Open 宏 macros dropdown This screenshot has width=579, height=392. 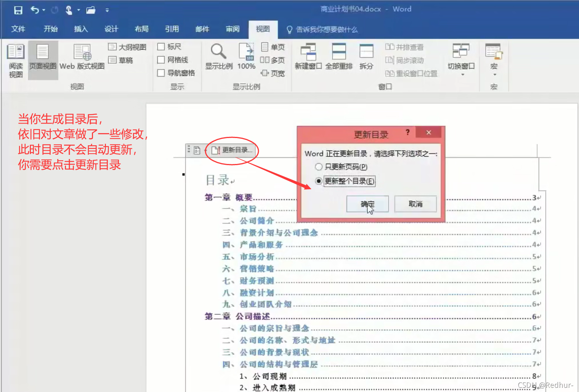point(494,59)
